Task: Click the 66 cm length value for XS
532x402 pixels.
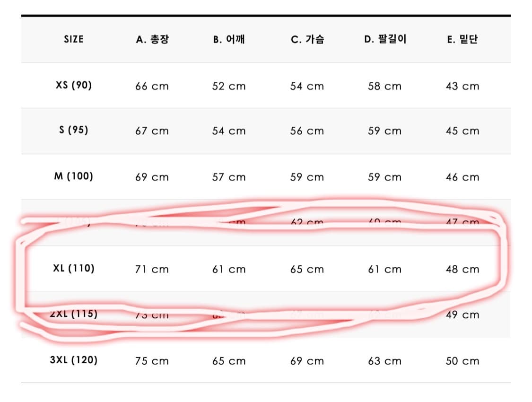Action: pos(152,87)
